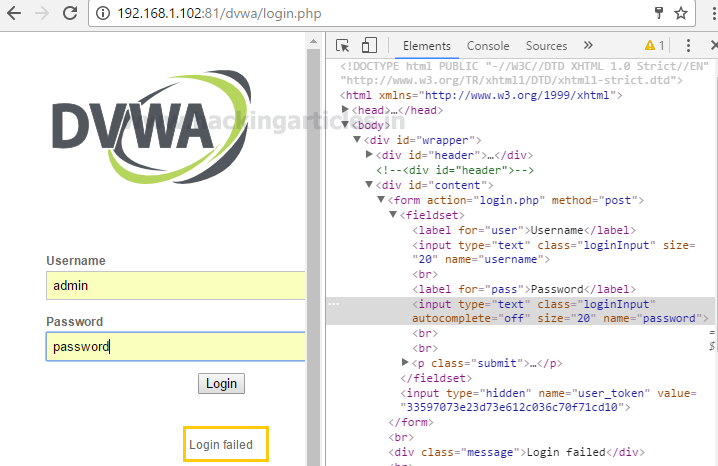Toggle the DevTools device toolbar icon
Screen dimensions: 718x466
369,45
